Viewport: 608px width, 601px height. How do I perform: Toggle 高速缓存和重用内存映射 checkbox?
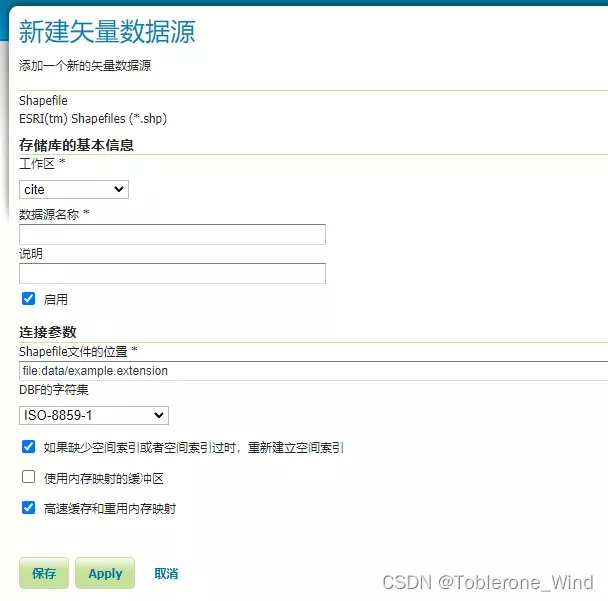[28, 508]
